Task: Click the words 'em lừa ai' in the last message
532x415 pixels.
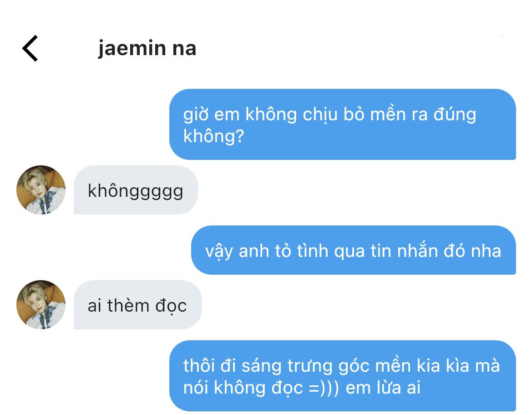Action: pyautogui.click(x=383, y=388)
